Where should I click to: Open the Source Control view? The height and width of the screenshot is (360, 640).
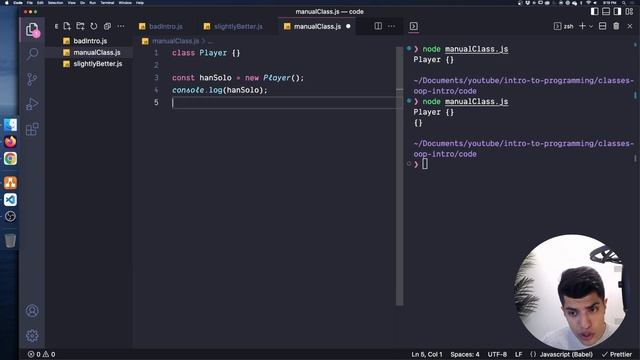tap(32, 79)
